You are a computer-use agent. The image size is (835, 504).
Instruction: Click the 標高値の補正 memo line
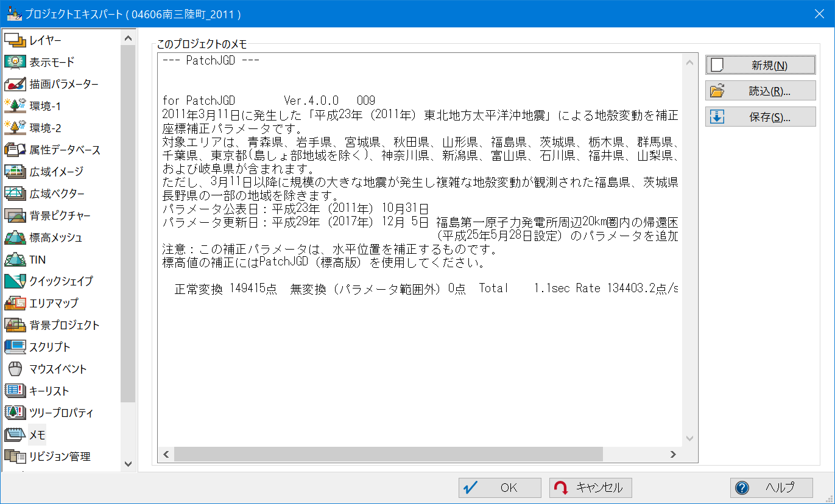pyautogui.click(x=323, y=264)
